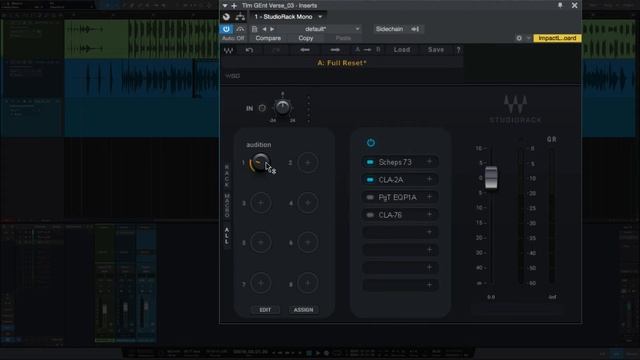Click the 0.0 output value field

pyautogui.click(x=491, y=297)
